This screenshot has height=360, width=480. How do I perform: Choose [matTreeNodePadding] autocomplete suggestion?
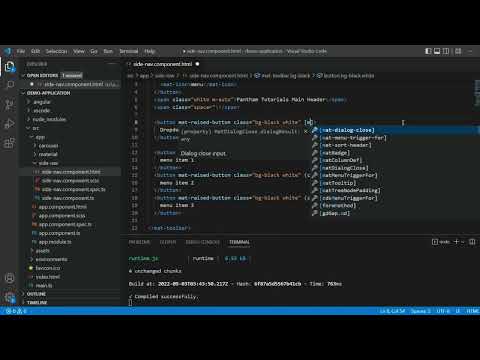pos(350,190)
